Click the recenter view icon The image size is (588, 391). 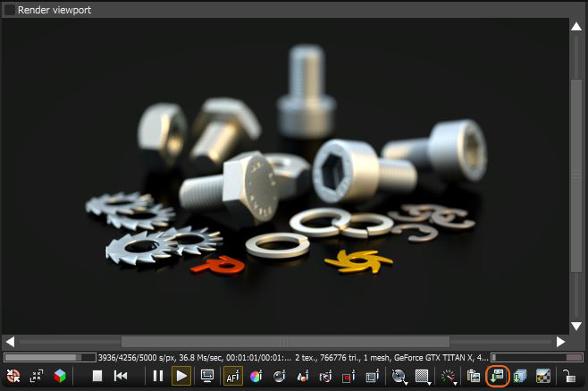[38, 377]
